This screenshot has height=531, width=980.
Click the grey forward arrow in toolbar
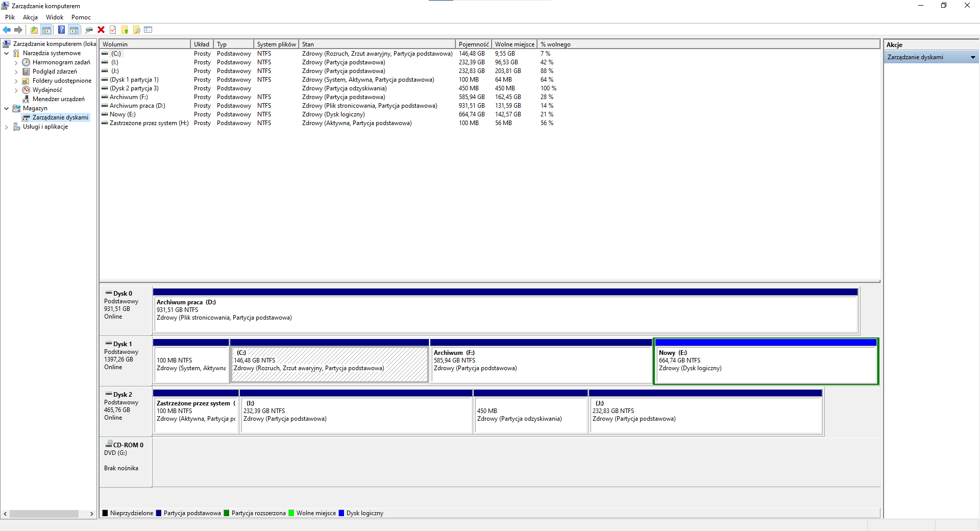tap(18, 30)
